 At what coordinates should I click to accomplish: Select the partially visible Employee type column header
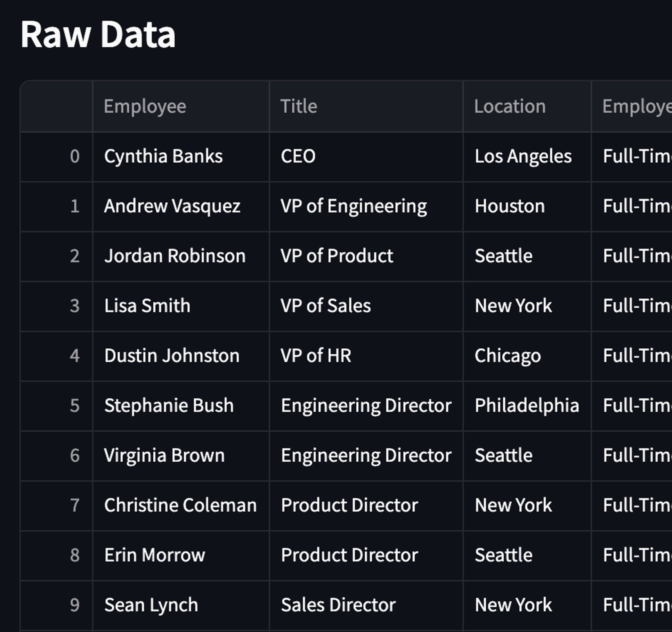coord(636,106)
